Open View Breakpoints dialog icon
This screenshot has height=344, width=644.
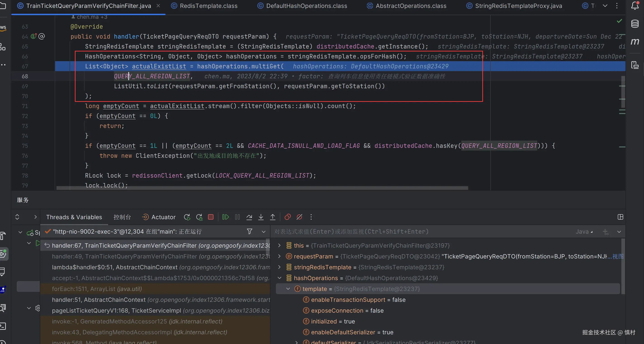[287, 217]
